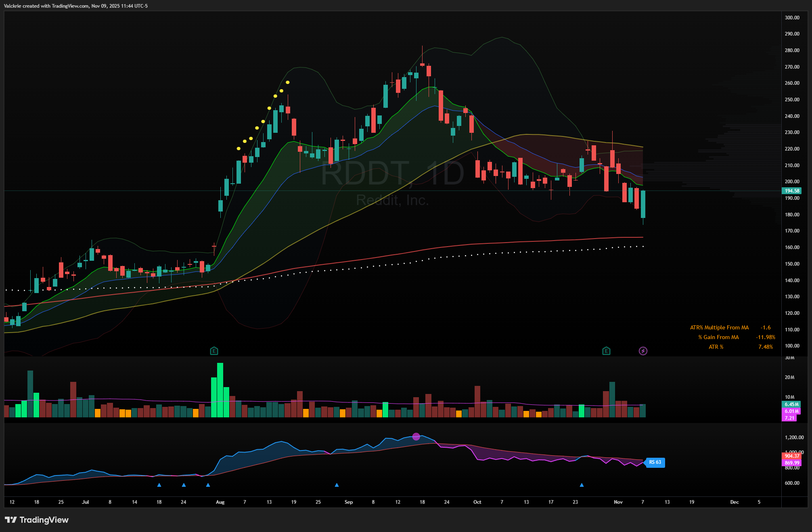Click the ATR% Multiple From MA text
812x532 pixels.
point(719,327)
